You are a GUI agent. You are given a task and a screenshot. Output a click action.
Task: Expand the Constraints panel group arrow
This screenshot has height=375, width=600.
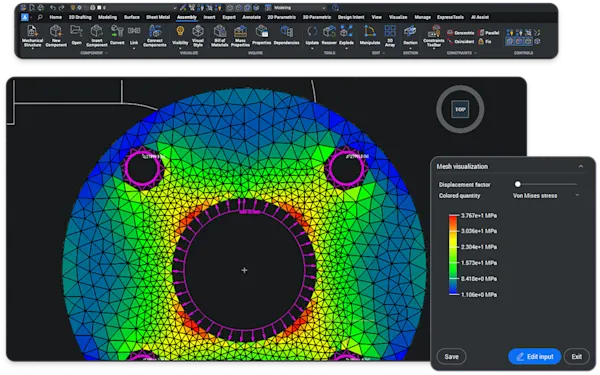(475, 53)
